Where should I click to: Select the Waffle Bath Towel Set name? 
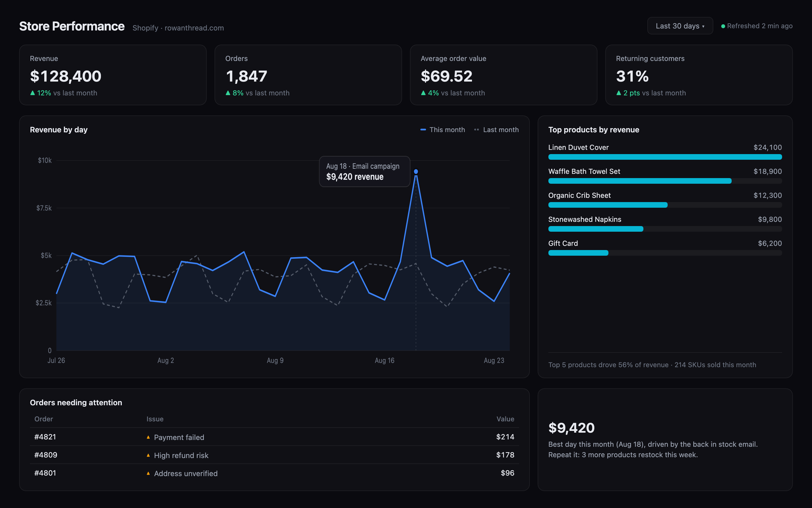pyautogui.click(x=584, y=171)
